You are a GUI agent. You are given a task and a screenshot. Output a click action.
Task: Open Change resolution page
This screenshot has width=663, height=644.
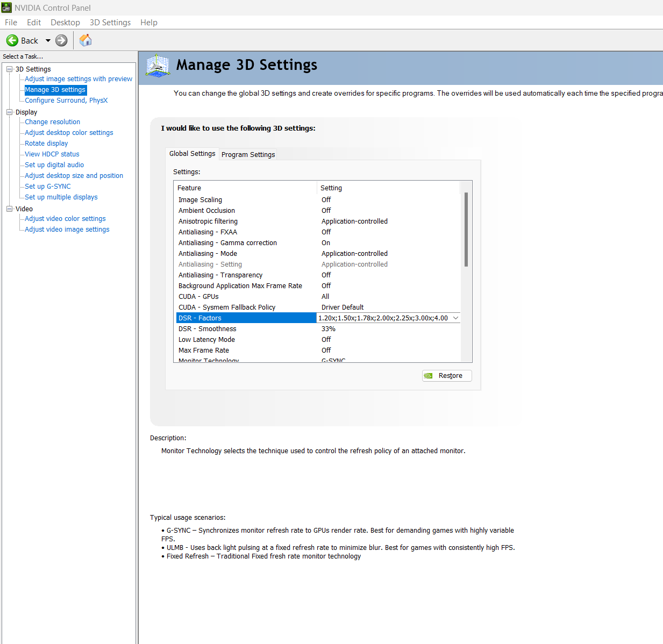pyautogui.click(x=52, y=122)
